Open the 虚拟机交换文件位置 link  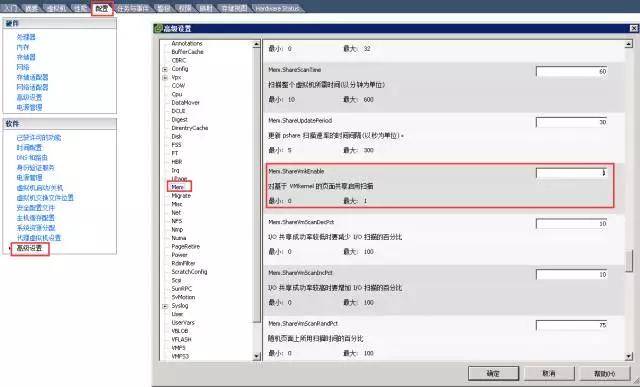click(45, 198)
